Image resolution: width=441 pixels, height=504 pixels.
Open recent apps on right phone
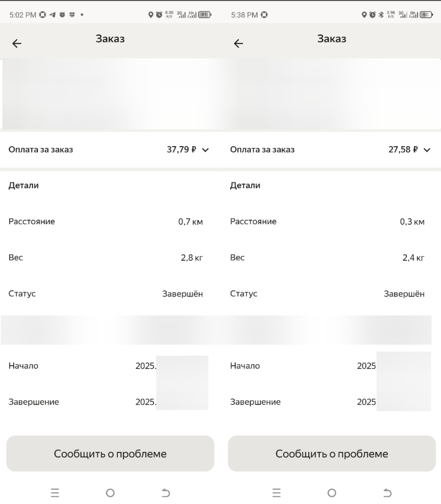click(276, 492)
